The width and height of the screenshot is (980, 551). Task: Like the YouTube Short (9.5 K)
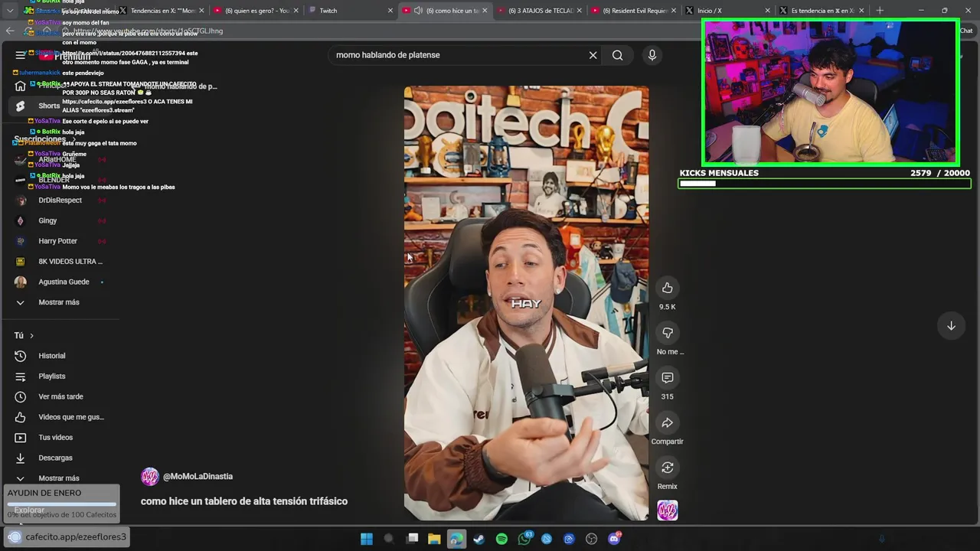(667, 288)
